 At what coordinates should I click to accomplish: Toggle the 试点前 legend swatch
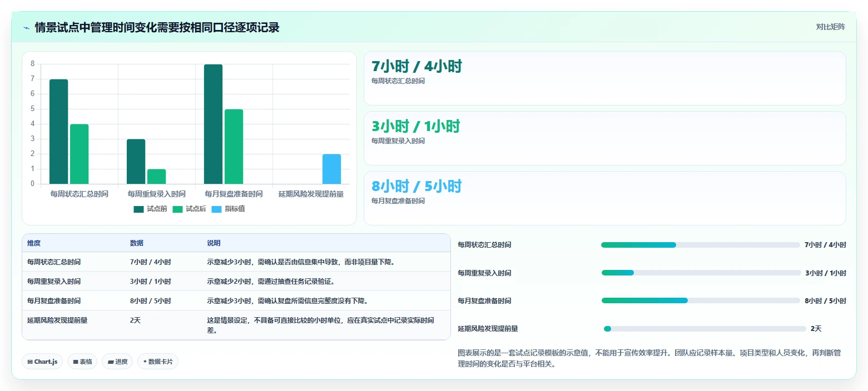[138, 209]
